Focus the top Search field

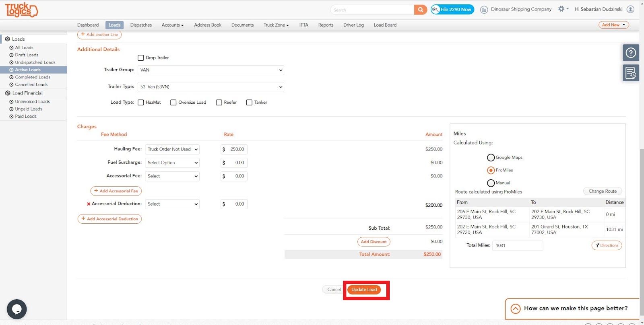pyautogui.click(x=372, y=10)
